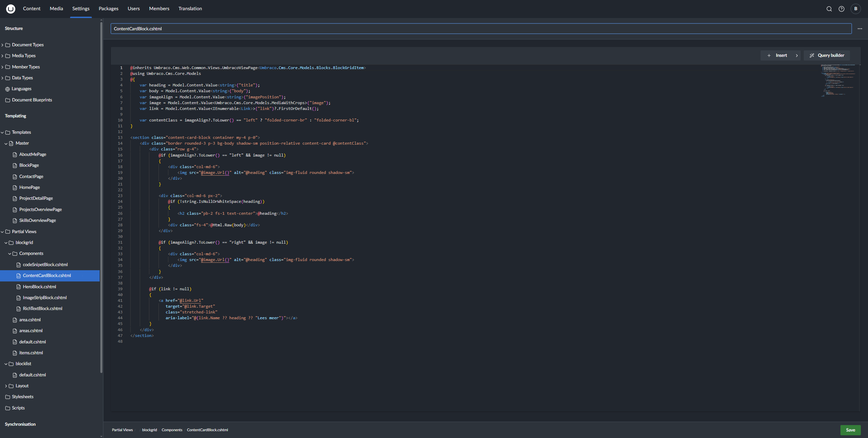
Task: Open the Packages section
Action: [108, 9]
